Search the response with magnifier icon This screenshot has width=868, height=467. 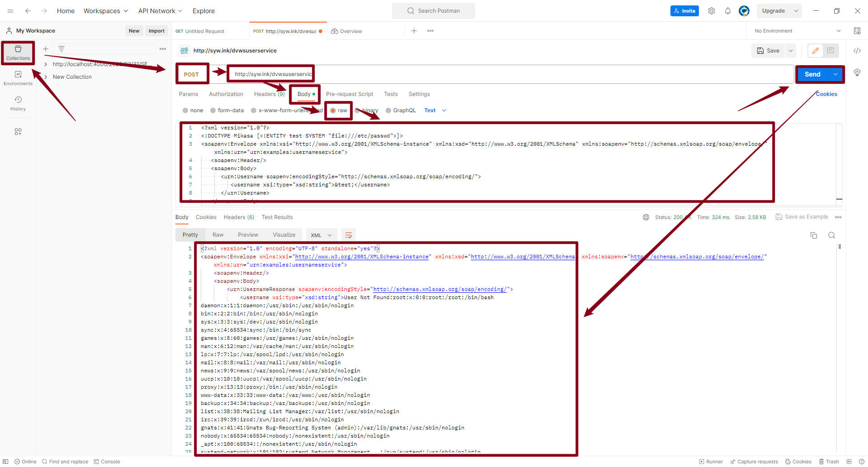[x=832, y=235]
